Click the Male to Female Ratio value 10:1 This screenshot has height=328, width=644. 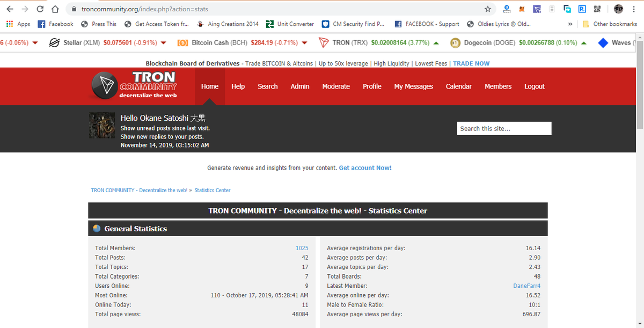[534, 305]
